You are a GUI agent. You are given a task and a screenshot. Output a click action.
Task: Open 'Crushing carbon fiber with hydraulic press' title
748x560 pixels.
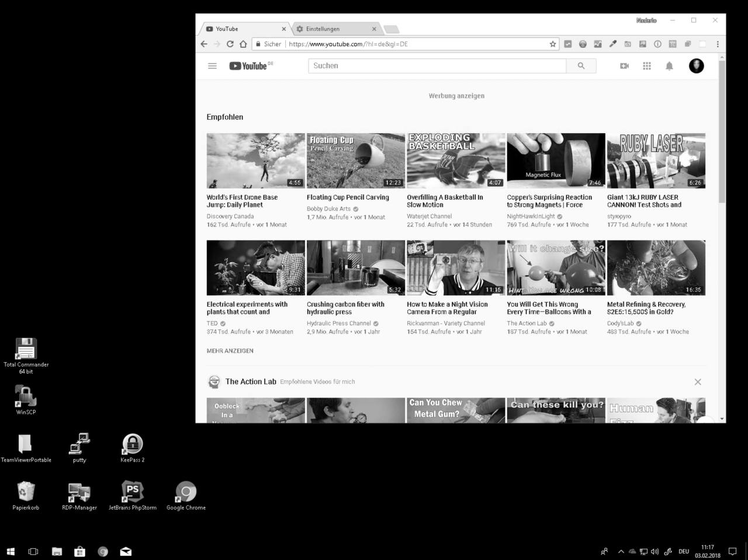point(345,308)
